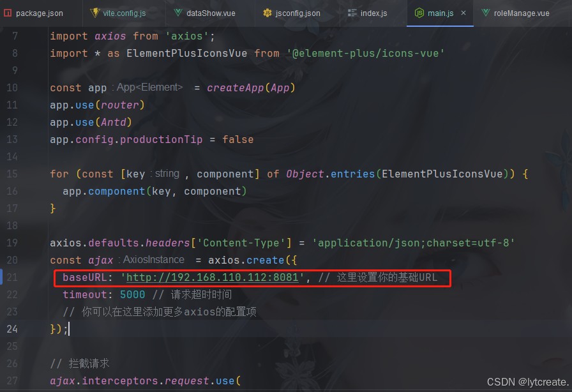Click baseURL property name on line 21
The width and height of the screenshot is (572, 392).
(x=85, y=277)
